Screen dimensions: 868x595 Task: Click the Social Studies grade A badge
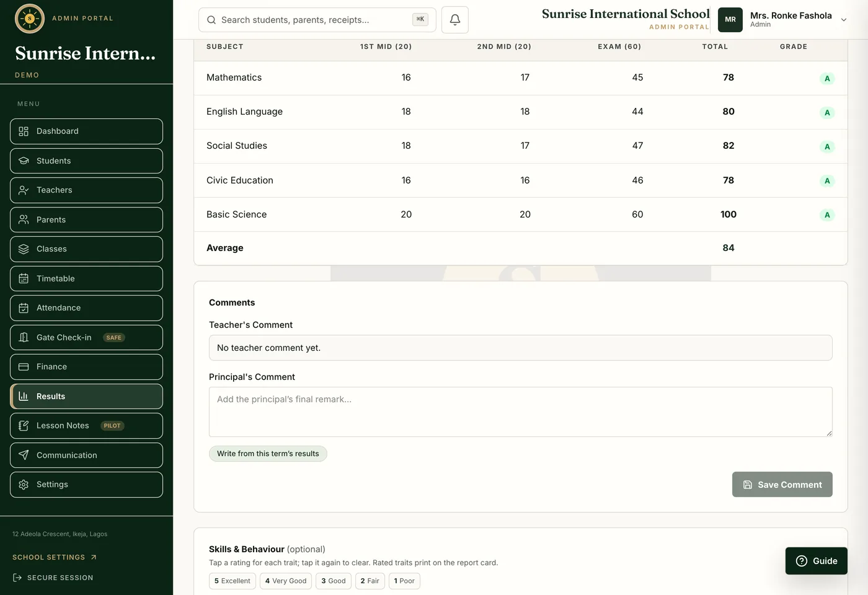[x=827, y=147]
